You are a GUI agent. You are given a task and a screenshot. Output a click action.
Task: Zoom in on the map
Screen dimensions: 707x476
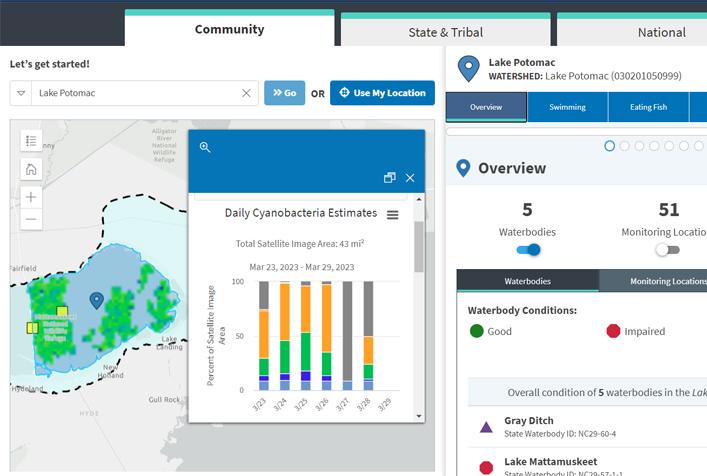tap(31, 197)
